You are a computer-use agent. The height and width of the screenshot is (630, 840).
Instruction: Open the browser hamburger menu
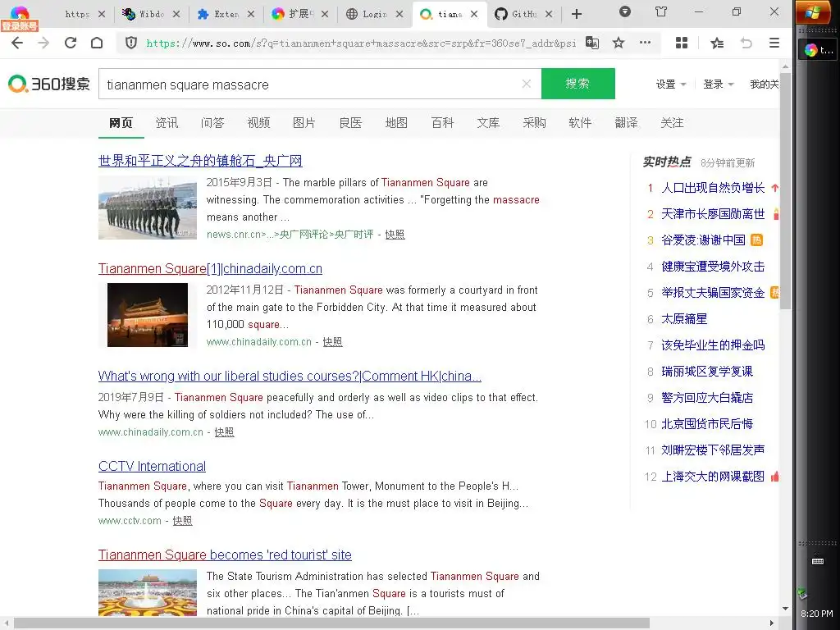coord(774,43)
